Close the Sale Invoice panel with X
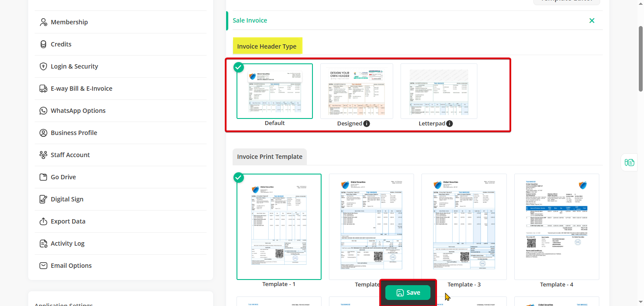644x306 pixels. click(x=592, y=20)
